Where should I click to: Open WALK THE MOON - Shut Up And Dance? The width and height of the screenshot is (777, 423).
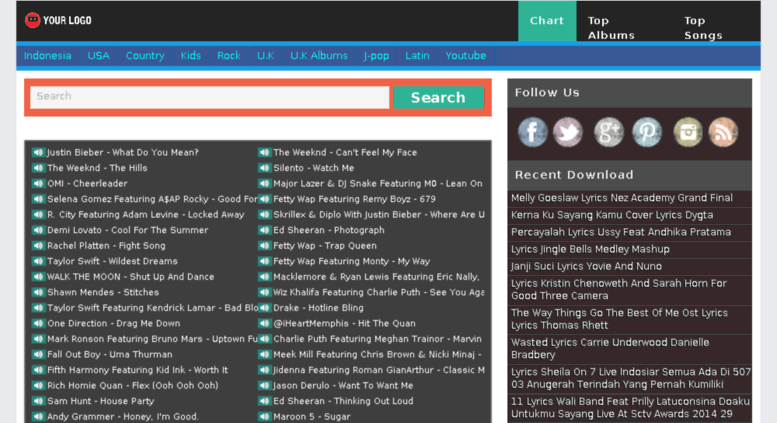click(130, 277)
